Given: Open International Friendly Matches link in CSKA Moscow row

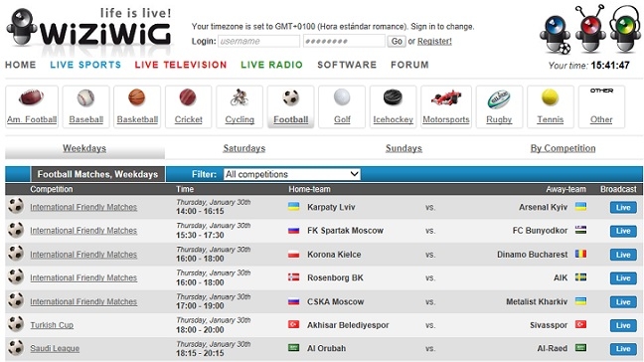Looking at the screenshot, I should pos(83,301).
